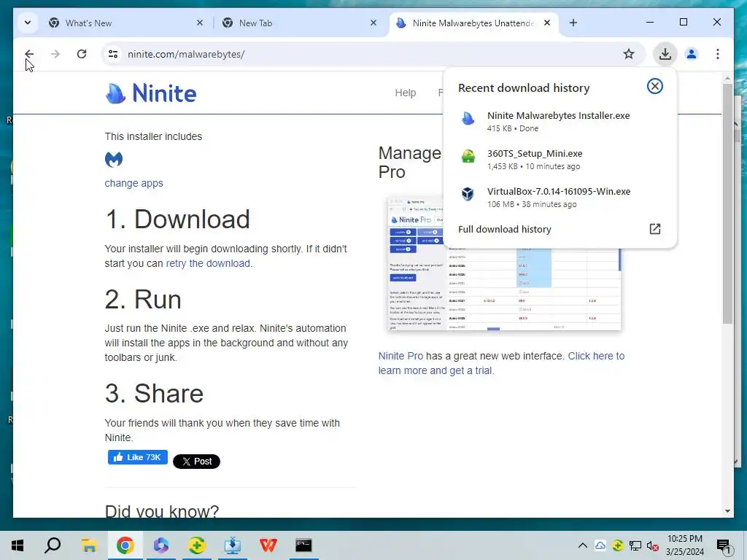Click the Ninite Pro screenshot thumbnail
This screenshot has height=560, width=747.
504,262
